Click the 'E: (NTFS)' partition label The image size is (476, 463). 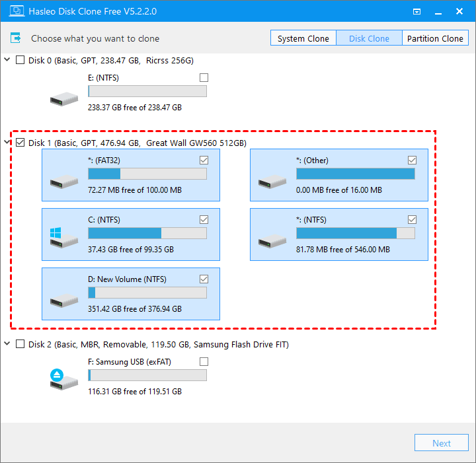pos(104,78)
